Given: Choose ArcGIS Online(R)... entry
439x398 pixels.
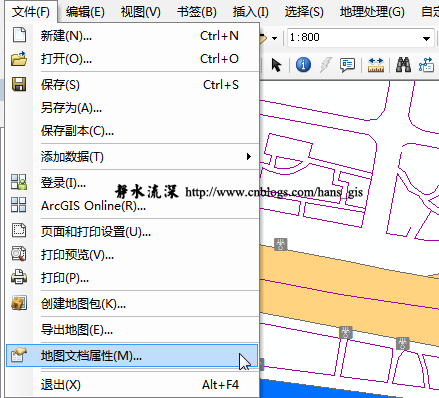Looking at the screenshot, I should pyautogui.click(x=132, y=205).
